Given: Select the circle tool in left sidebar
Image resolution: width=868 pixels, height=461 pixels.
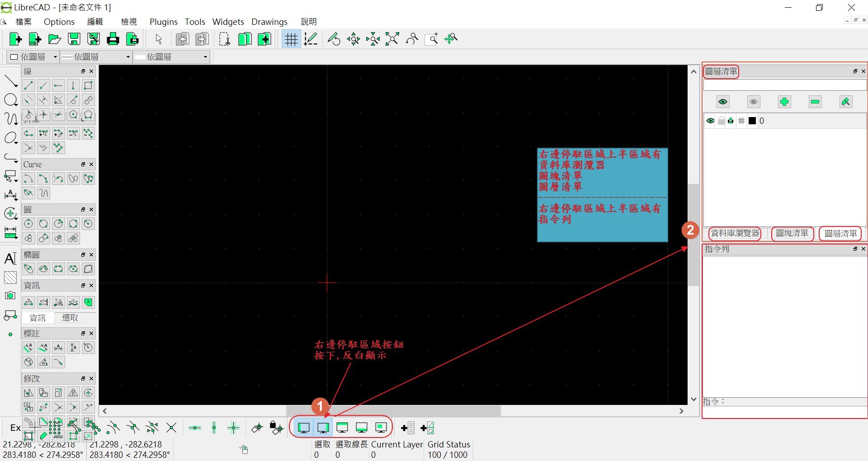Looking at the screenshot, I should [10, 100].
